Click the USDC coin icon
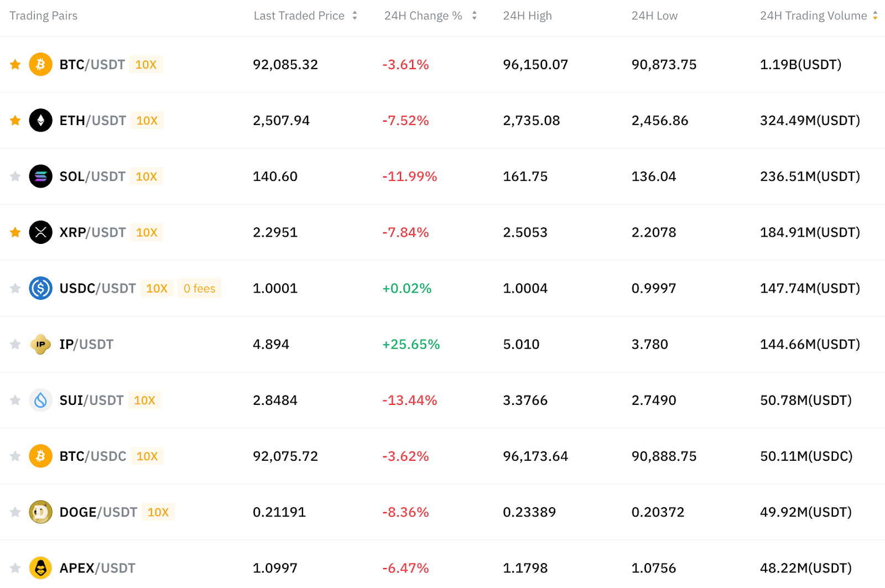This screenshot has width=885, height=588. point(40,288)
